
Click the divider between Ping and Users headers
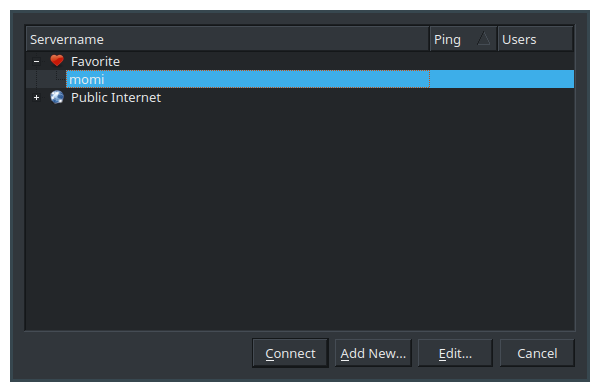(x=497, y=39)
